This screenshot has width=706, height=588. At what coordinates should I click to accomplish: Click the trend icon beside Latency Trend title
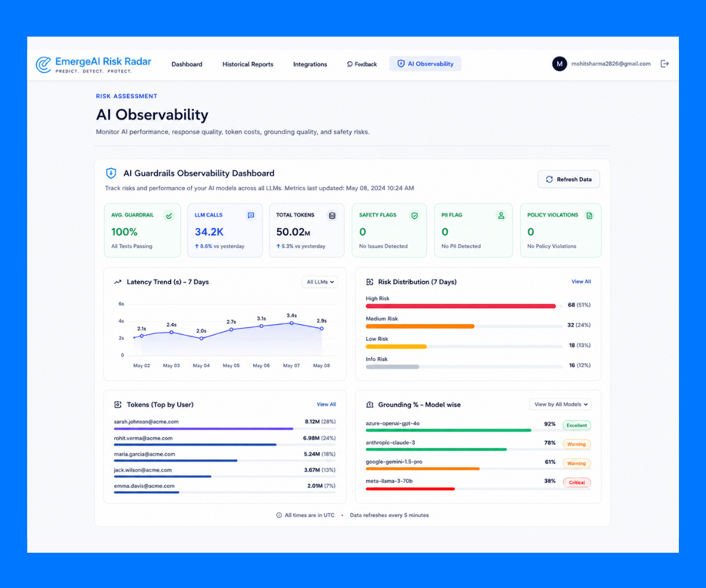[x=118, y=282]
